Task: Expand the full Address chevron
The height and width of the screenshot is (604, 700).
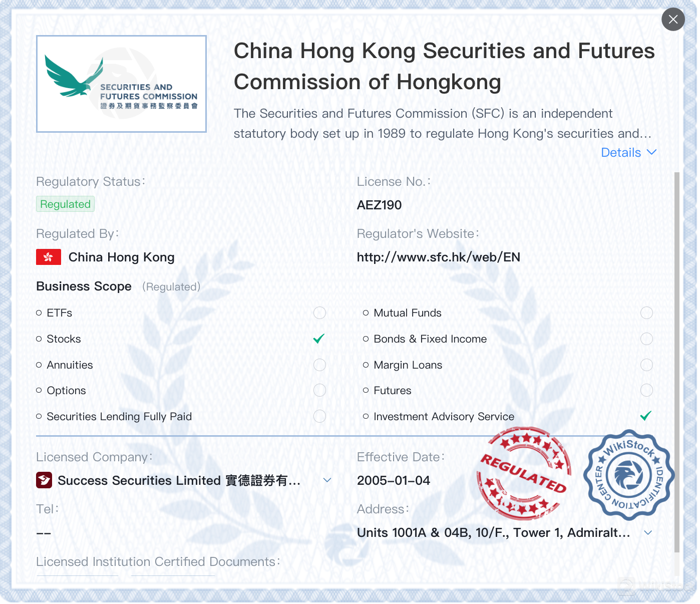Action: click(648, 532)
